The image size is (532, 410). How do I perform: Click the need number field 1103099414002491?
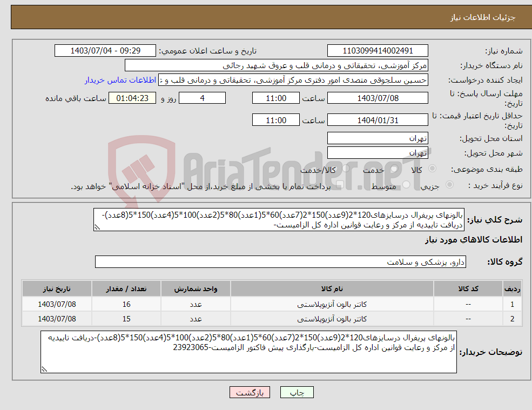coord(378,51)
